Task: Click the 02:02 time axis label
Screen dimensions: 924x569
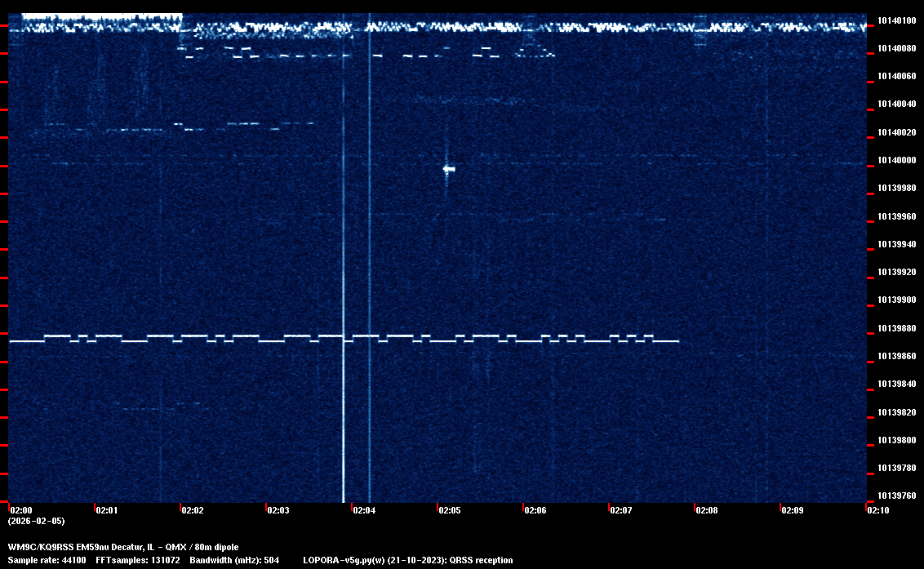Action: point(193,510)
